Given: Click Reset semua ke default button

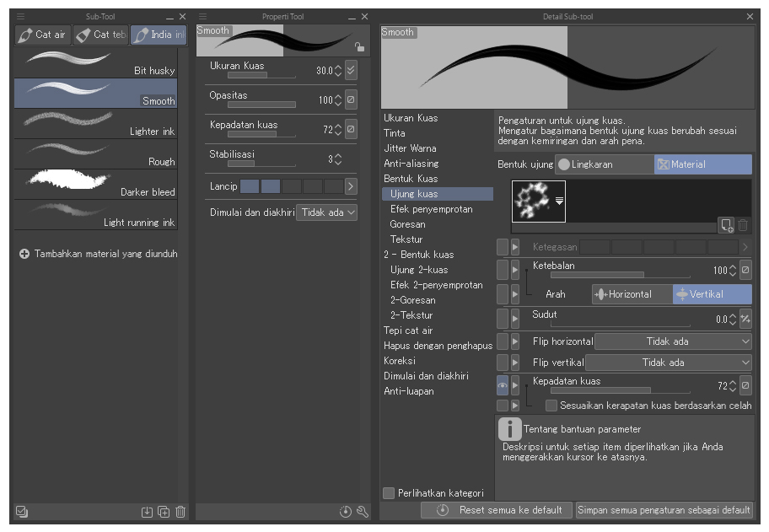Looking at the screenshot, I should tap(497, 510).
